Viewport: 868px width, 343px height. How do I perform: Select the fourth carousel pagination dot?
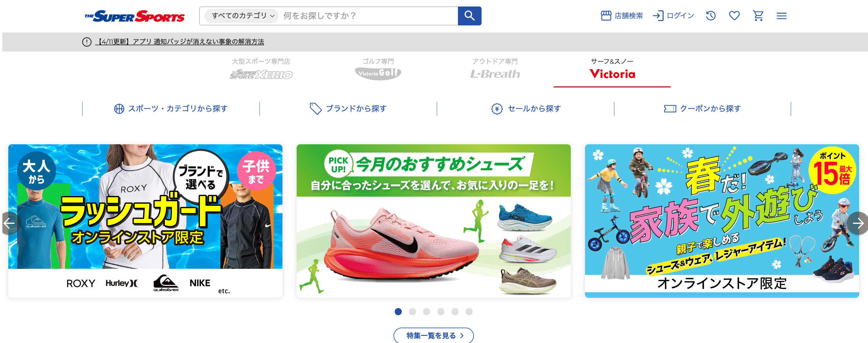(440, 312)
